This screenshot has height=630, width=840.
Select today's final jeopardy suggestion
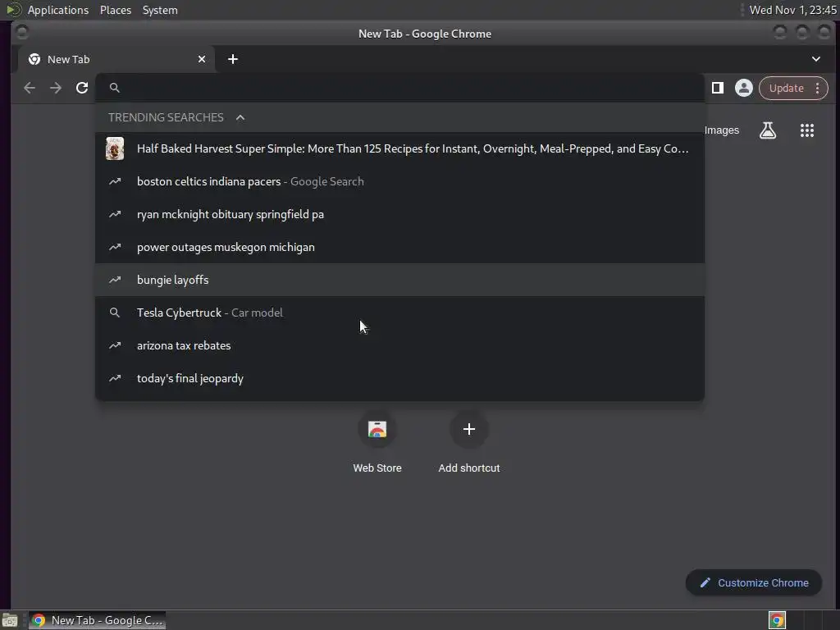click(399, 378)
